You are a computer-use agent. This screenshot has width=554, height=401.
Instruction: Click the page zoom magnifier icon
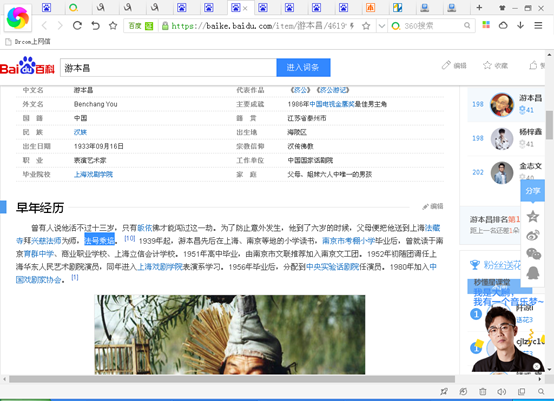click(x=541, y=391)
